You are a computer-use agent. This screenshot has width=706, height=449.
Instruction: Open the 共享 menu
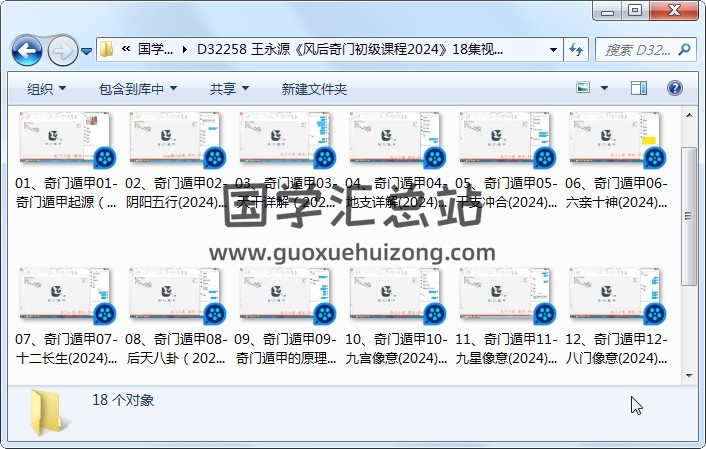click(228, 89)
